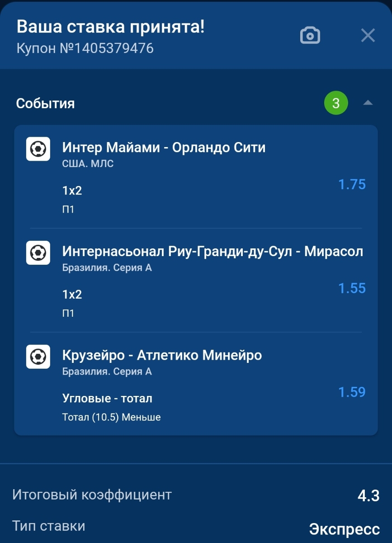Select the 1.55 odds value
The width and height of the screenshot is (392, 543).
[352, 288]
